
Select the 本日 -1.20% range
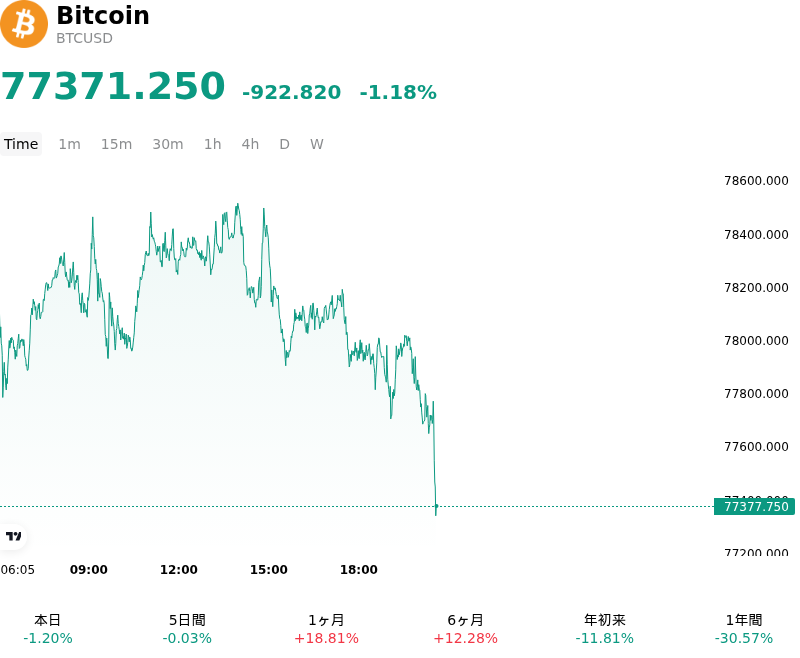click(48, 629)
